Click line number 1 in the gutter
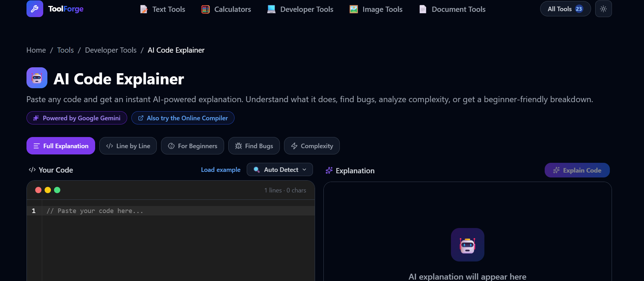 (x=34, y=211)
